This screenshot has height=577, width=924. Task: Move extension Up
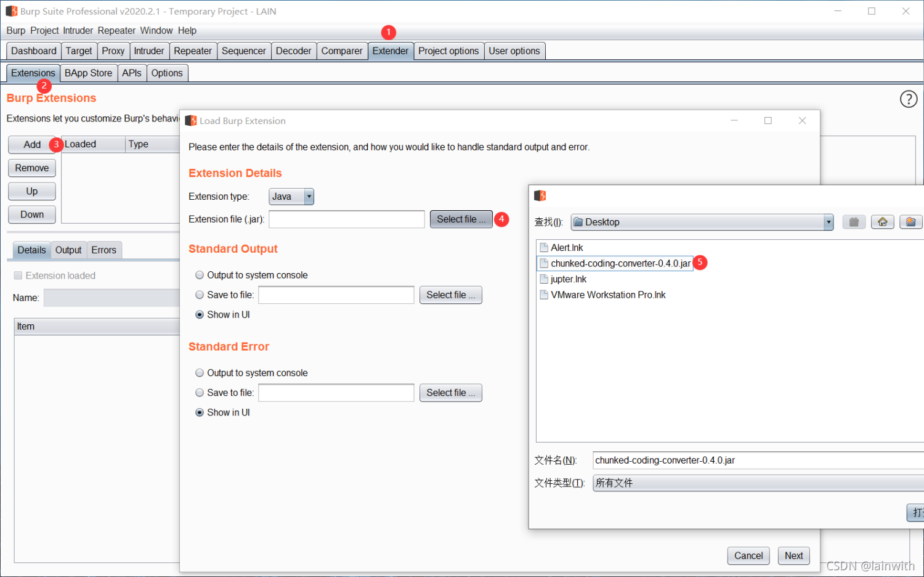pos(32,192)
